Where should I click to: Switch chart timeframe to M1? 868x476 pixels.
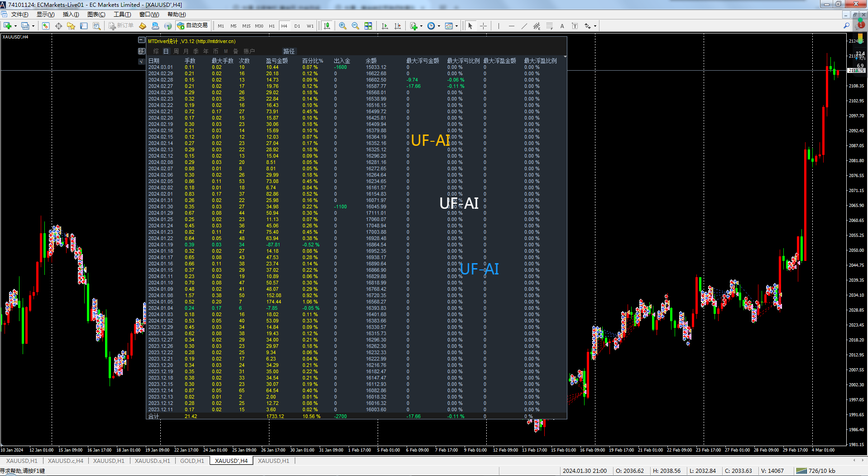pyautogui.click(x=221, y=26)
